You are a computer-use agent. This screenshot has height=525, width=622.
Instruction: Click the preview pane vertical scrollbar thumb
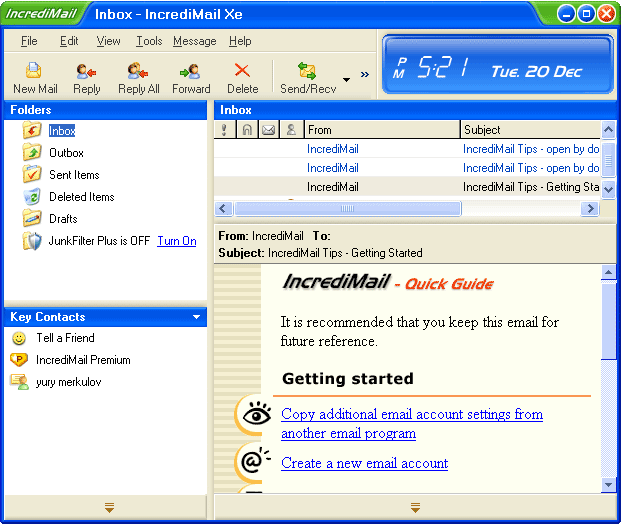pos(608,321)
